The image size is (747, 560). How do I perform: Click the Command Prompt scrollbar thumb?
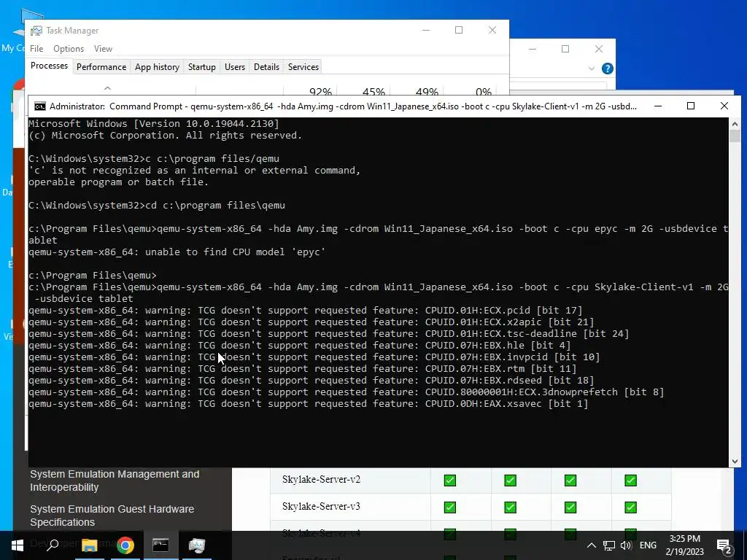click(x=735, y=136)
